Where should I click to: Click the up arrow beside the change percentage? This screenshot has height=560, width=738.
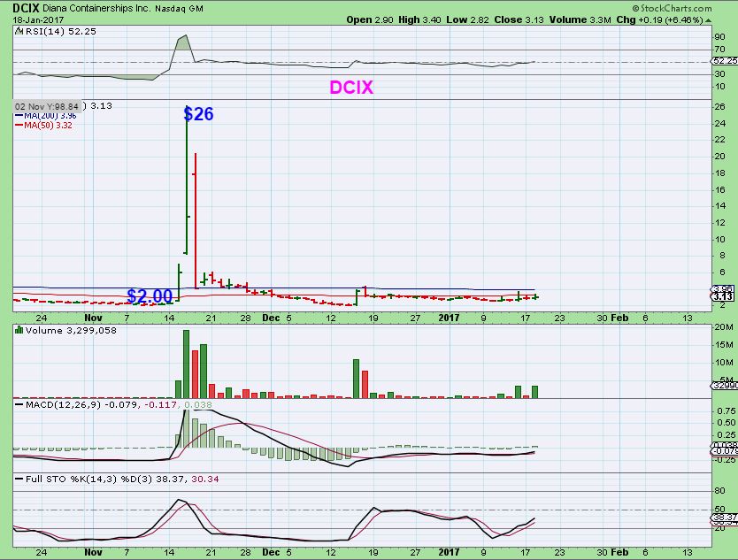[708, 20]
